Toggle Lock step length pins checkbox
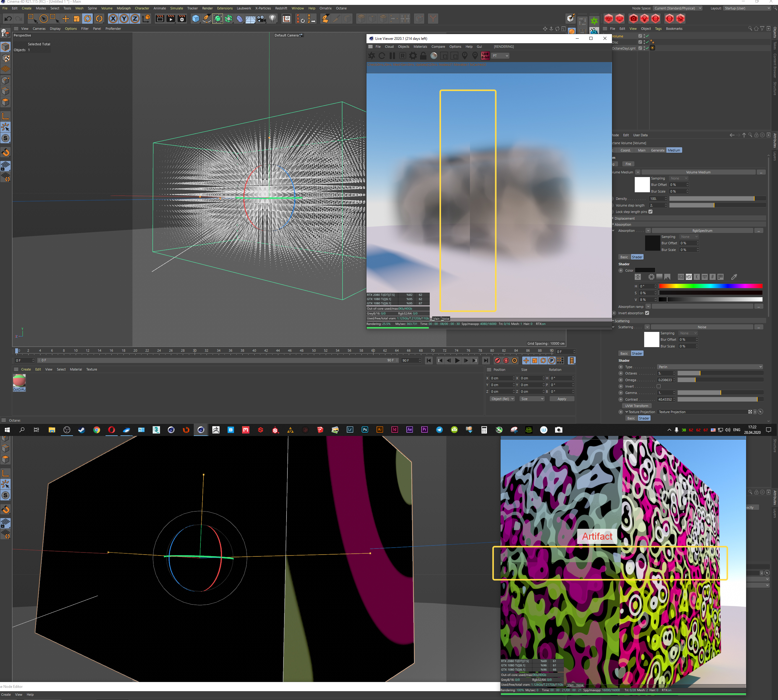 [650, 212]
